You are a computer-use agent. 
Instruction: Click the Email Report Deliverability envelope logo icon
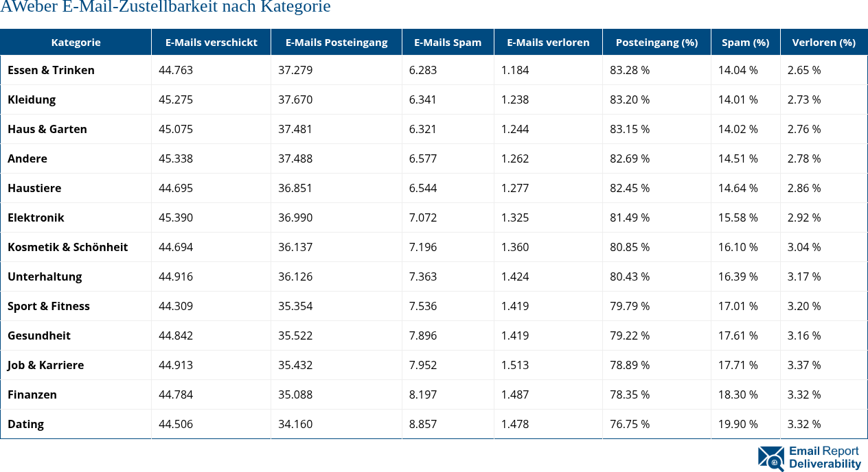click(770, 458)
